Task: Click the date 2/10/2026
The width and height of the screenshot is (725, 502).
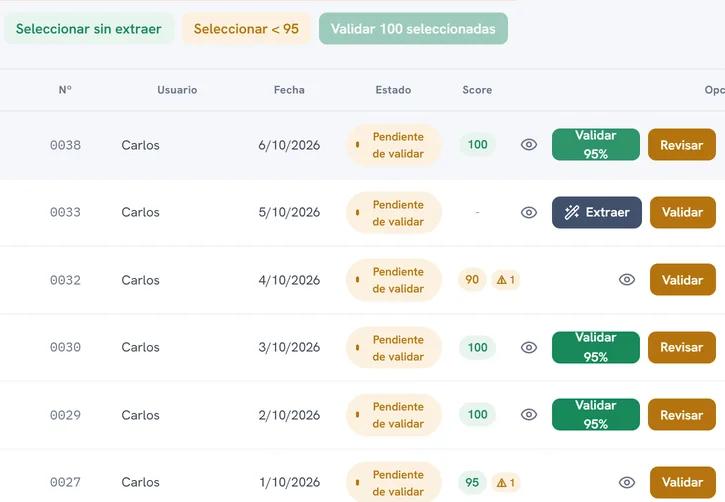Action: click(289, 415)
